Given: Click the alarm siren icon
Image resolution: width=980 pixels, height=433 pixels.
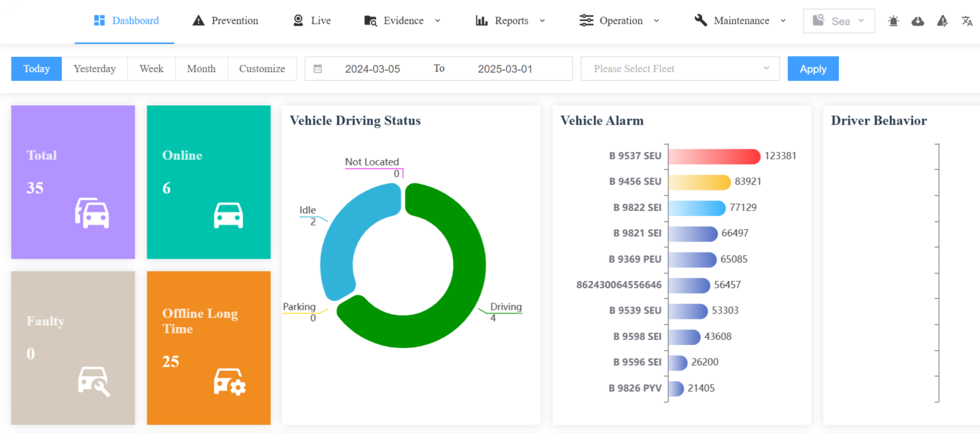Looking at the screenshot, I should pyautogui.click(x=893, y=21).
